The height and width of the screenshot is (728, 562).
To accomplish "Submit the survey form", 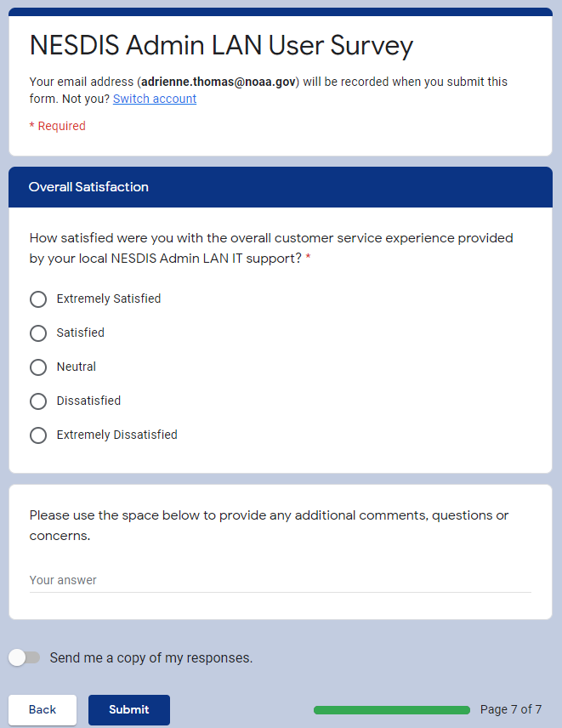I will [x=129, y=709].
